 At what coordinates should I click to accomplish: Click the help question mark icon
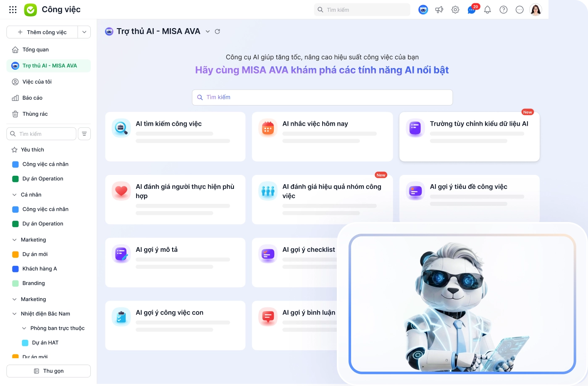point(504,10)
